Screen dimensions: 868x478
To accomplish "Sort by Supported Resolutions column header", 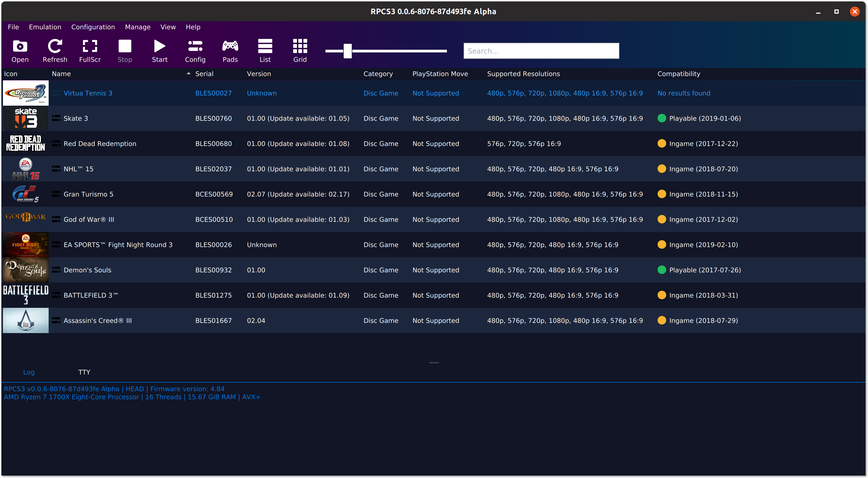I will 523,74.
